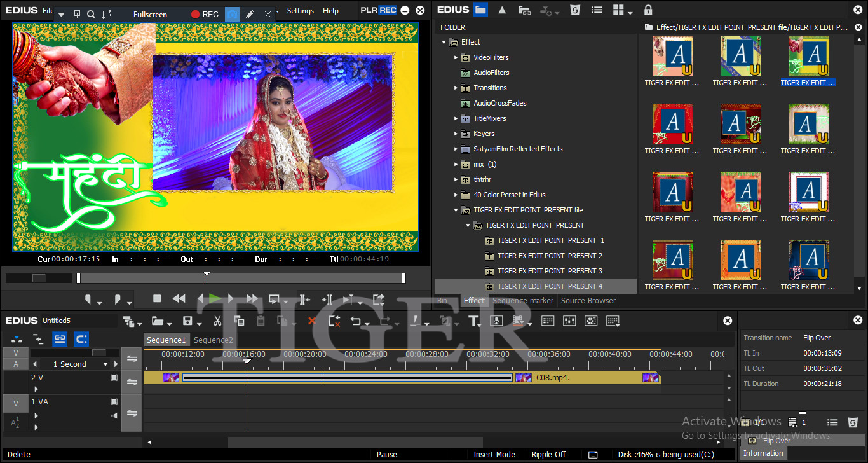This screenshot has width=868, height=463.
Task: Click the red X delete icon
Action: [311, 321]
